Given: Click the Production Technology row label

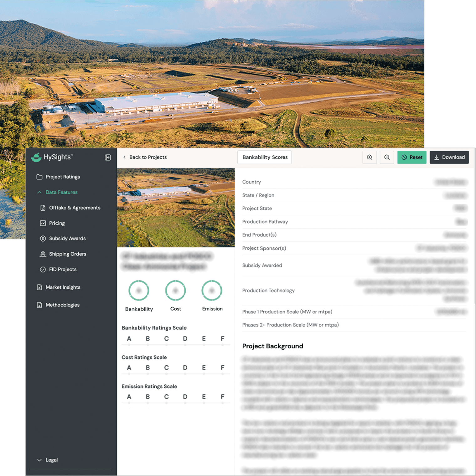Looking at the screenshot, I should [268, 291].
